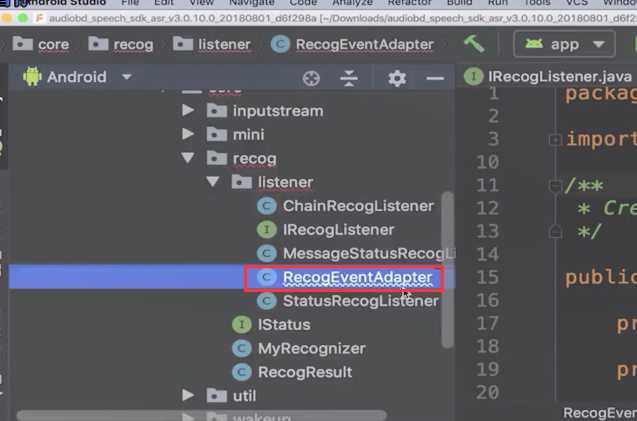Click the locate current file target icon
Viewport: 637px width, 421px height.
tap(311, 78)
